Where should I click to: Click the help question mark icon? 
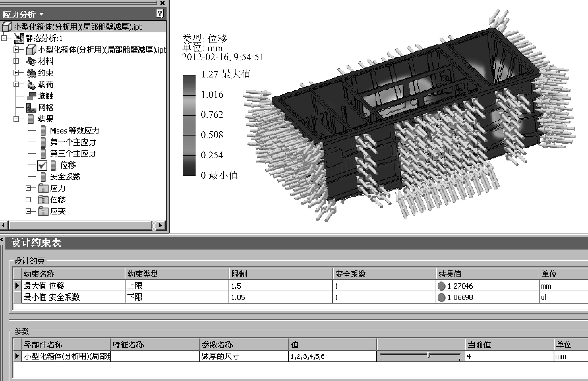[x=160, y=13]
